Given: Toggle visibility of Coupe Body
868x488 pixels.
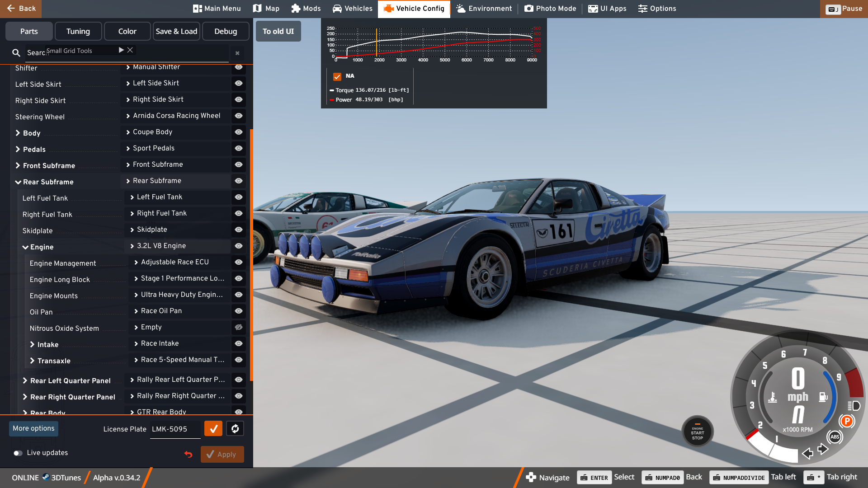Looking at the screenshot, I should coord(239,132).
